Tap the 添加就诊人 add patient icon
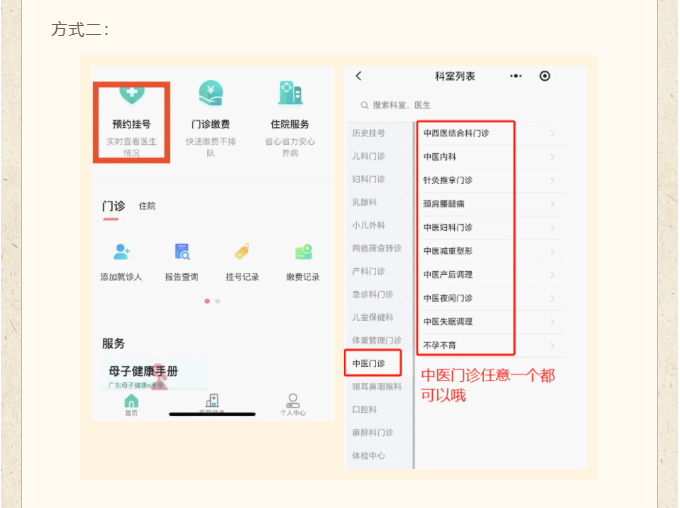This screenshot has height=508, width=680. click(x=122, y=252)
